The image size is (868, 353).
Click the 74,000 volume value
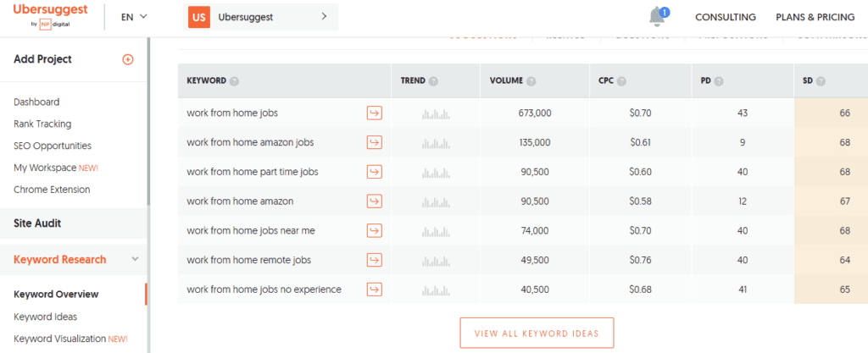coord(535,230)
